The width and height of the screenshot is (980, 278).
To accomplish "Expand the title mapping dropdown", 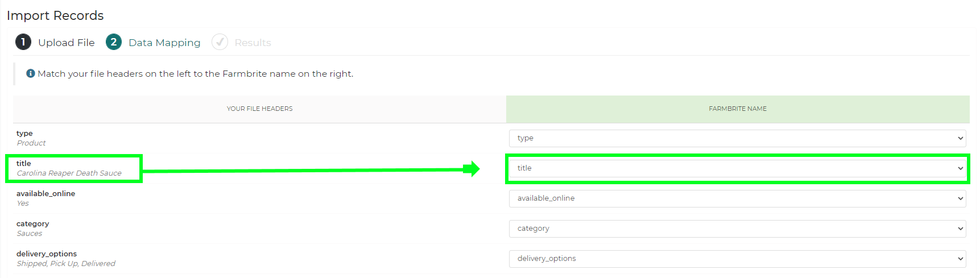I will click(737, 168).
